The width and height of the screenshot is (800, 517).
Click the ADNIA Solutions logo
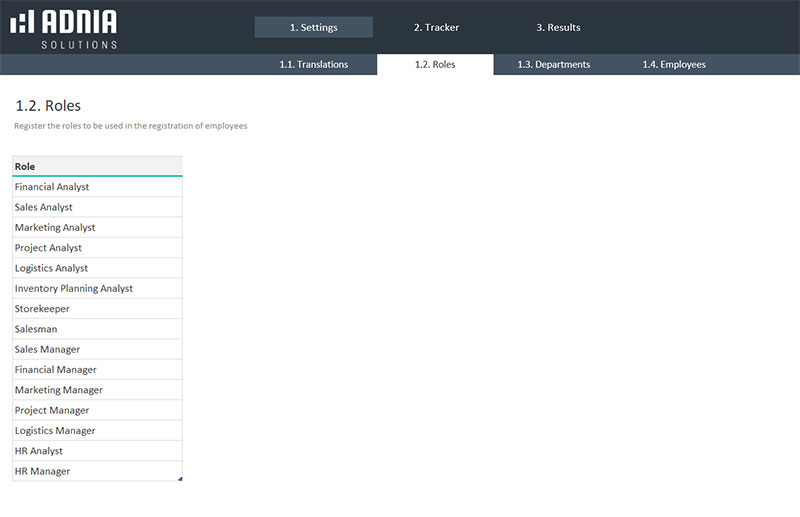click(x=64, y=28)
